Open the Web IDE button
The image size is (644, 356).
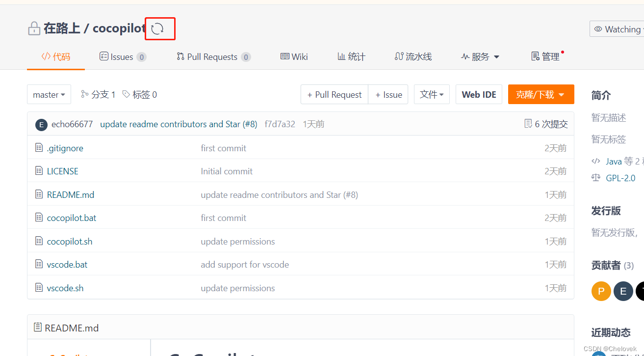[479, 94]
